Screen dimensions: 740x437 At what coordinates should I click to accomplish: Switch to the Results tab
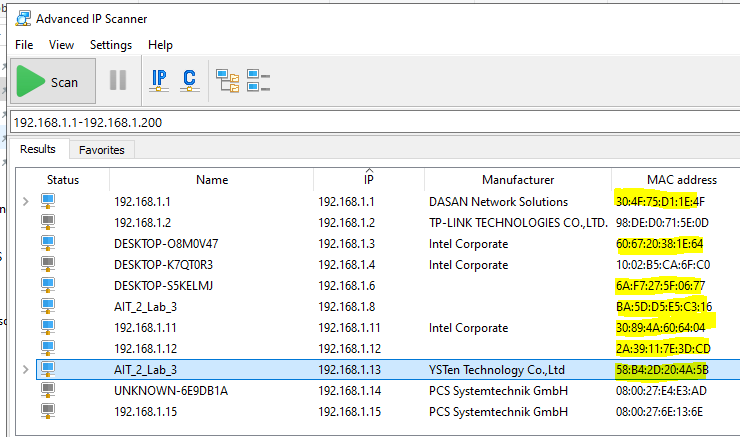coord(38,149)
